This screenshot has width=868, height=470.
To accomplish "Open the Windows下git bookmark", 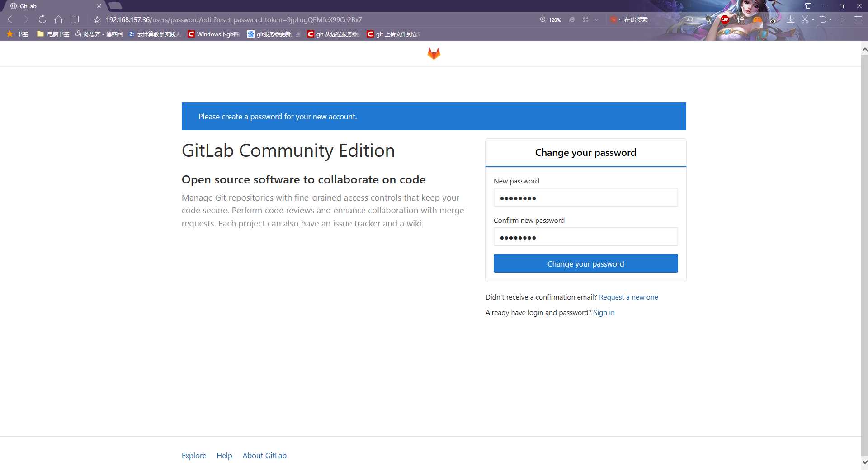I will click(214, 34).
